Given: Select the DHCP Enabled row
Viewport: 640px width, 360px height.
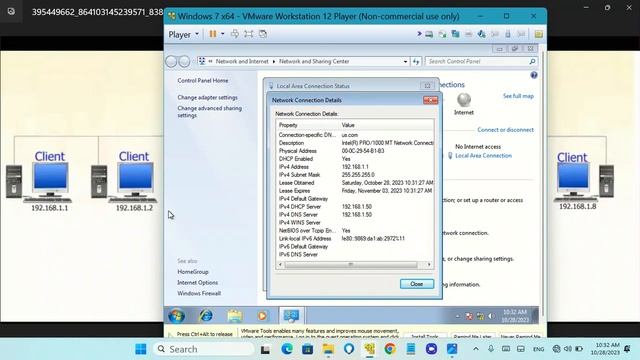Looking at the screenshot, I should coord(355,159).
